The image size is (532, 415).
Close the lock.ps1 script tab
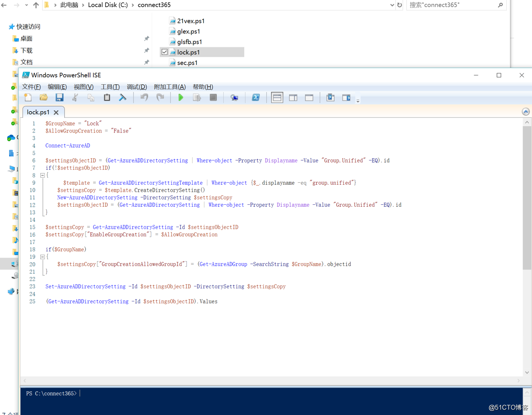pos(56,112)
